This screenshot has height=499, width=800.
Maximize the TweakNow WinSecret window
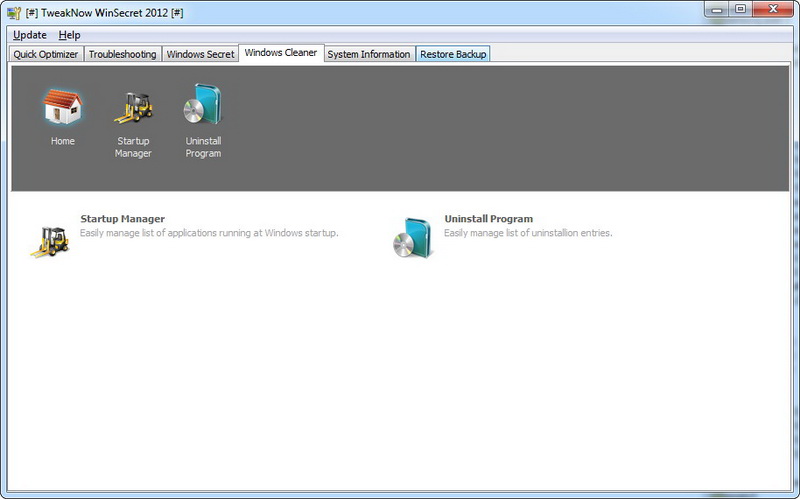(x=740, y=9)
